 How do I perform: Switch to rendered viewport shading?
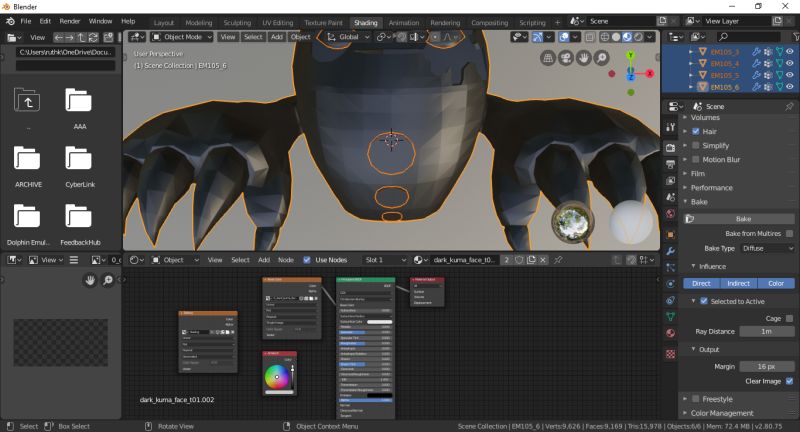pyautogui.click(x=638, y=37)
